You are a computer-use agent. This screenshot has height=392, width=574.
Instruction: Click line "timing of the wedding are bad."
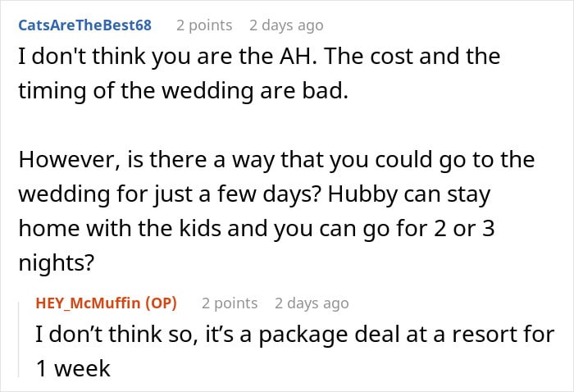pos(184,91)
